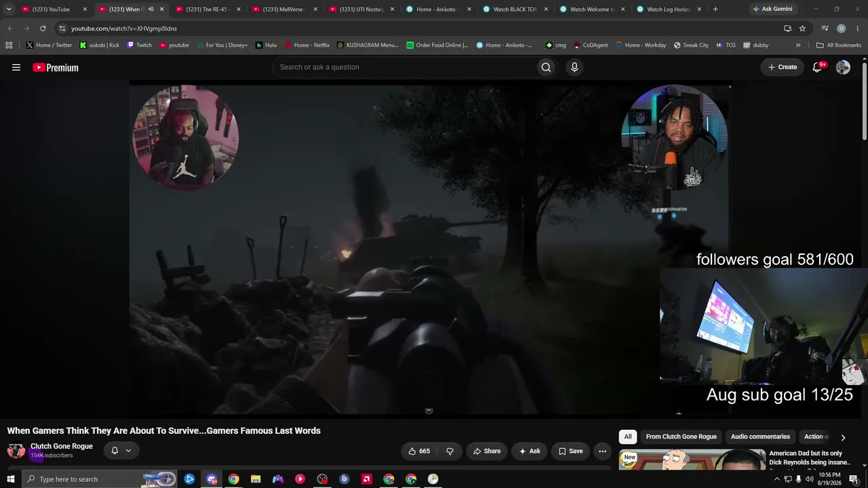Open Chrome apps grid in bookmarks bar
This screenshot has width=868, height=488.
pyautogui.click(x=9, y=45)
